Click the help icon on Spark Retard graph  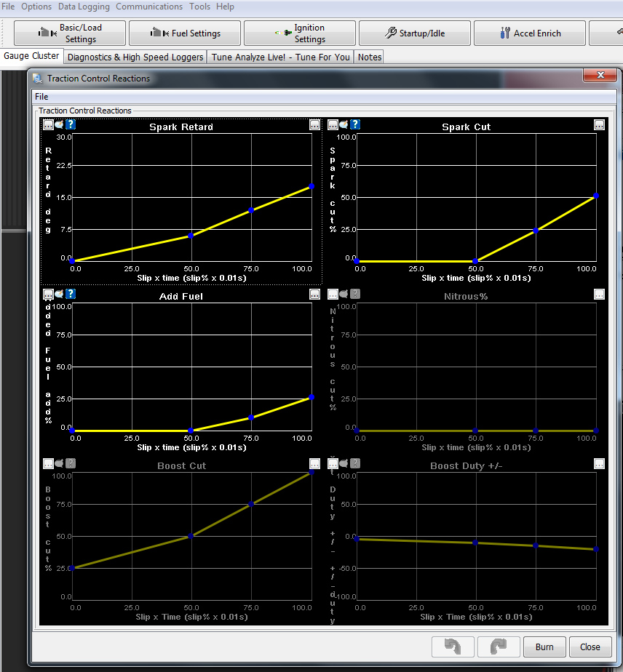coord(71,124)
